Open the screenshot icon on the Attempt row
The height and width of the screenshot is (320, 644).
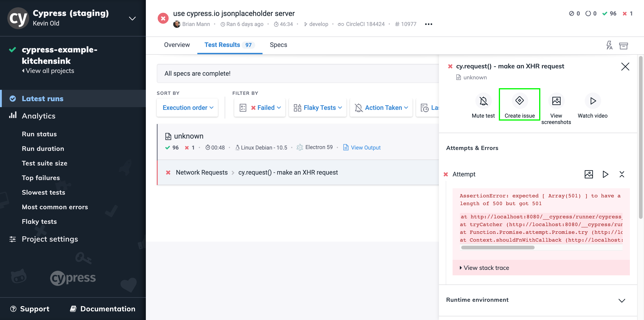tap(589, 174)
